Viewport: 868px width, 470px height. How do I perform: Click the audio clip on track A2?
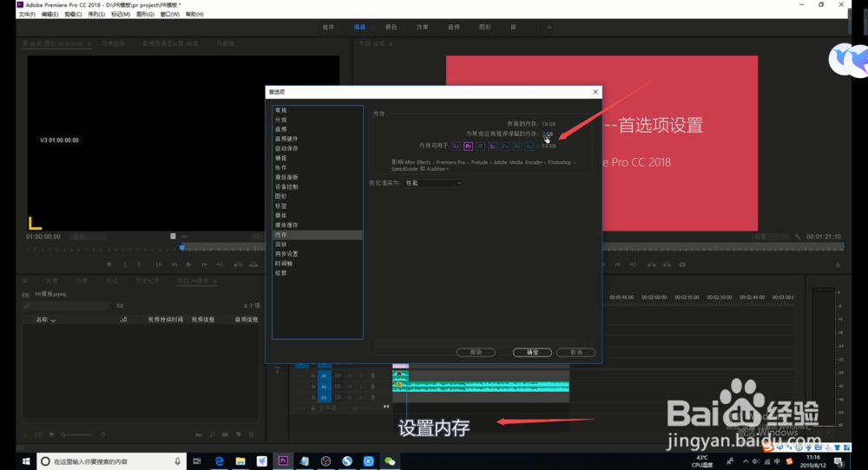[481, 387]
